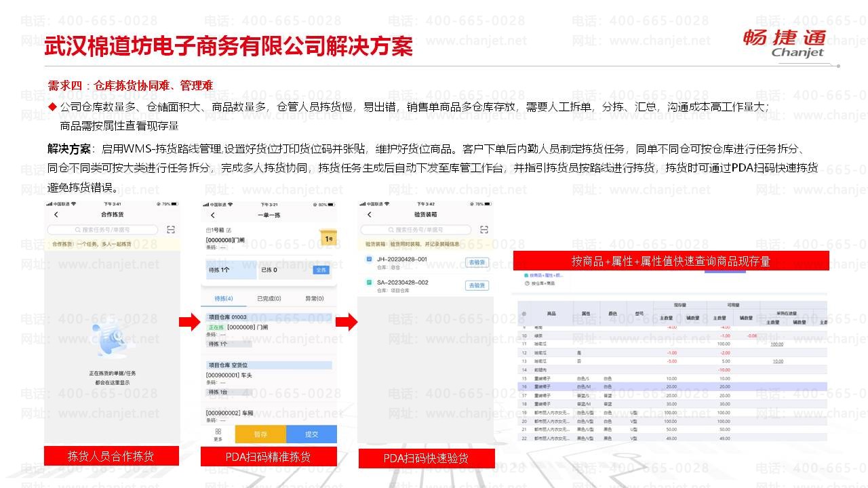
Task: Tap scan icon in 验货装箱 screen
Action: (x=484, y=230)
